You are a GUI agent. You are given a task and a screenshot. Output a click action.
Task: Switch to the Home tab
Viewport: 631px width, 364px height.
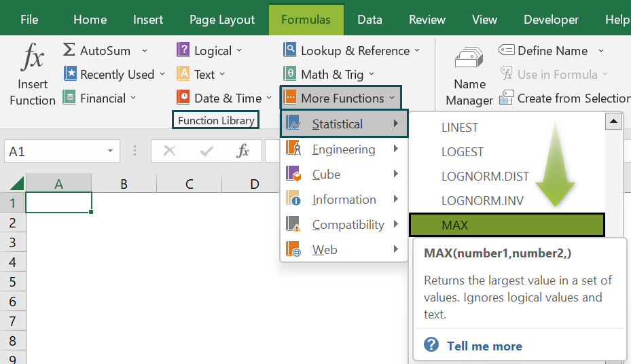click(90, 20)
